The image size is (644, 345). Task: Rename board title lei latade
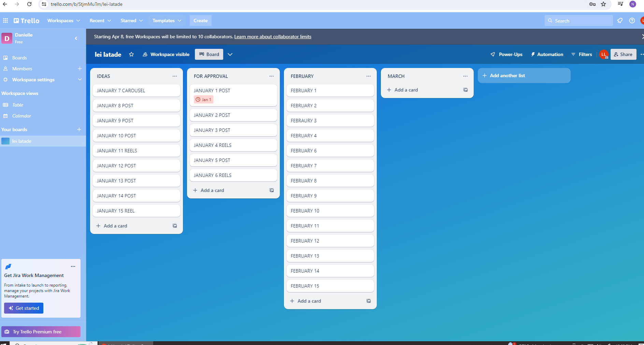(108, 54)
